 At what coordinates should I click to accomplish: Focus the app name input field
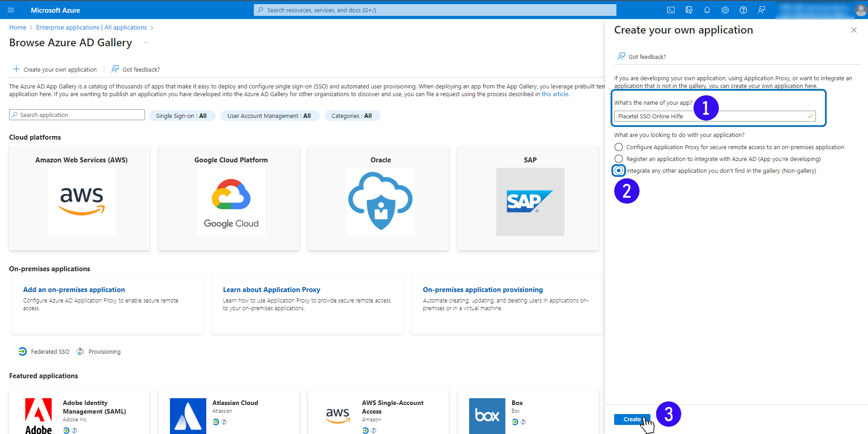tap(715, 116)
